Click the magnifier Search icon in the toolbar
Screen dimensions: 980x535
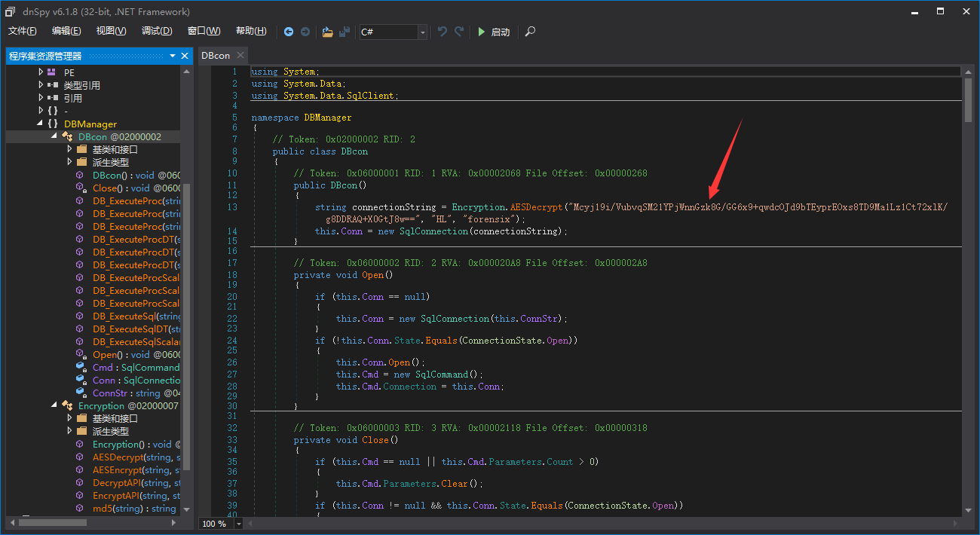click(x=531, y=32)
